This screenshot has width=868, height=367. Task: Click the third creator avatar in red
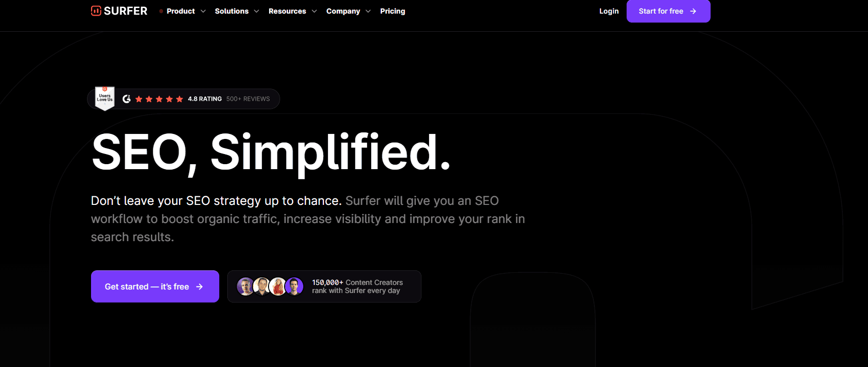click(278, 286)
